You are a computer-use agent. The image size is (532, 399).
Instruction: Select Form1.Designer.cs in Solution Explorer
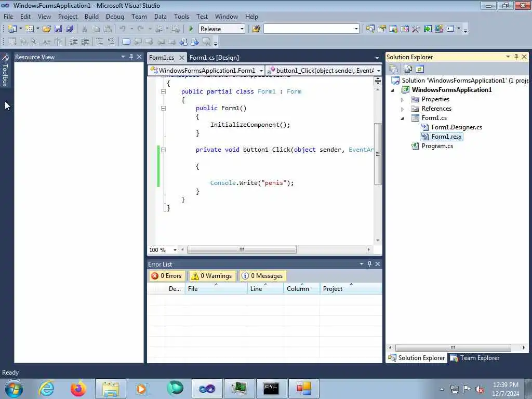coord(457,127)
